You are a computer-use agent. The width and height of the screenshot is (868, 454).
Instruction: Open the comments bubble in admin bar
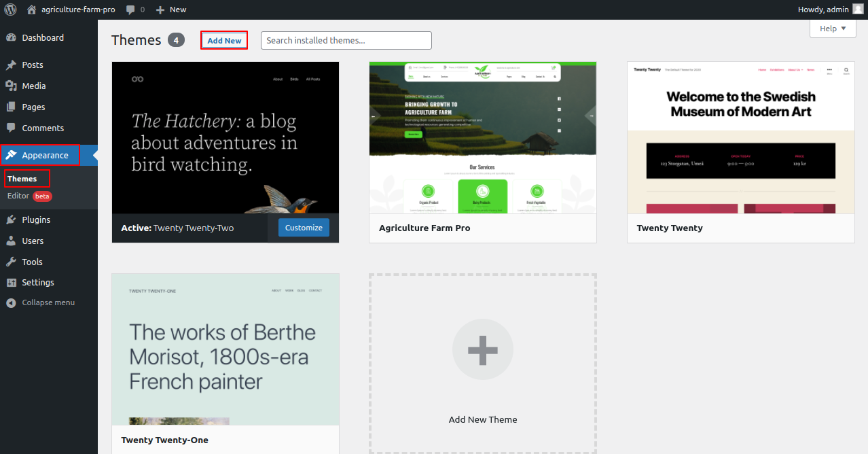point(130,10)
